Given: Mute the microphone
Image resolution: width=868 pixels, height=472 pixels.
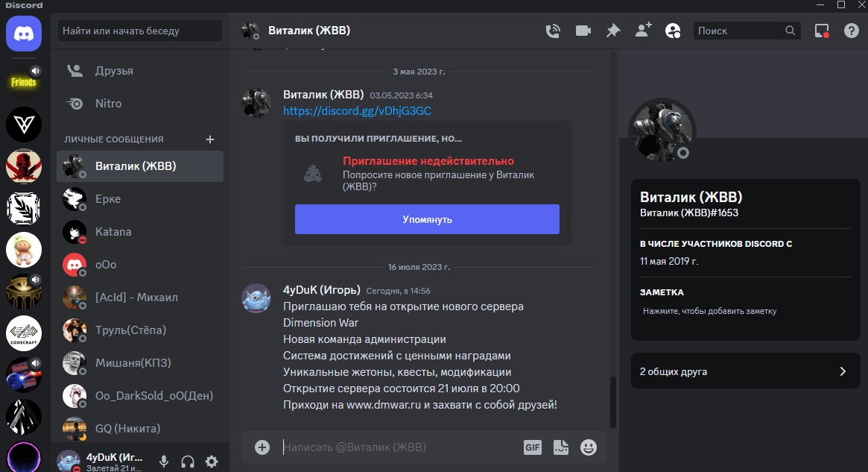Looking at the screenshot, I should coord(164,462).
